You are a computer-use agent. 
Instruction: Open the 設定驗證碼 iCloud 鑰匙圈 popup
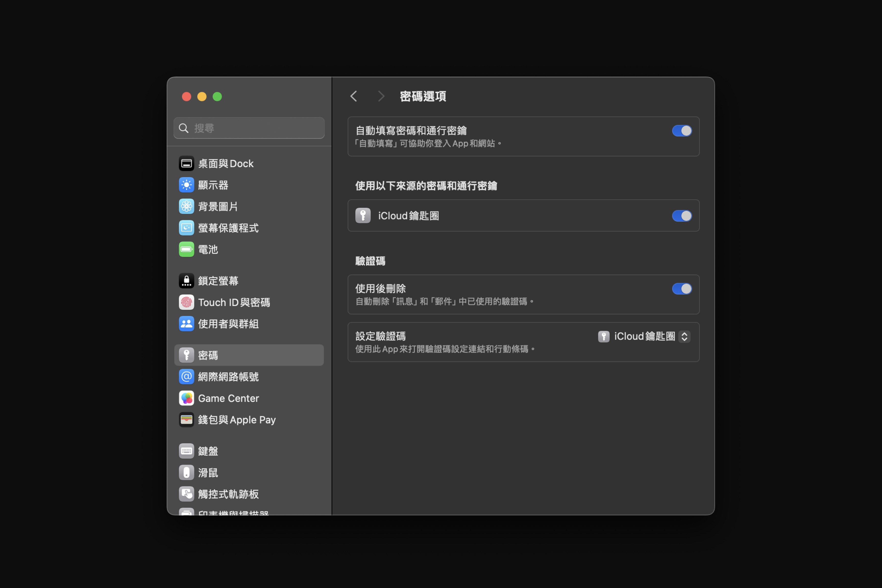coord(644,336)
